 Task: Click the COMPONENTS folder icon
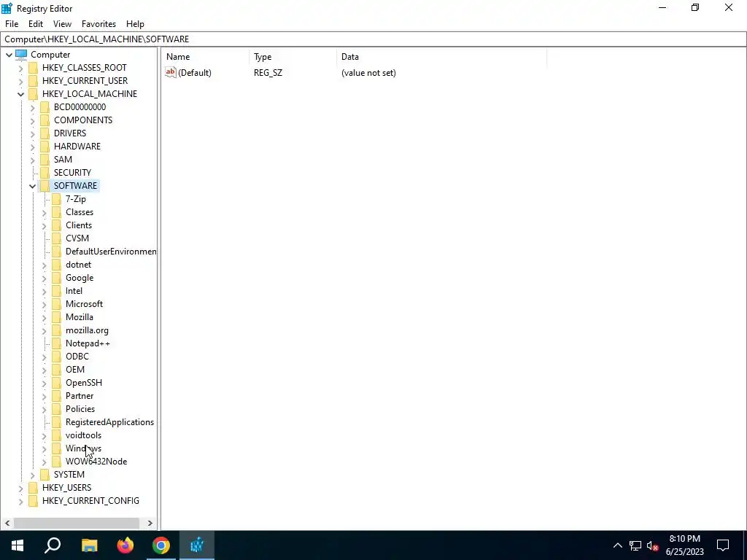(44, 120)
